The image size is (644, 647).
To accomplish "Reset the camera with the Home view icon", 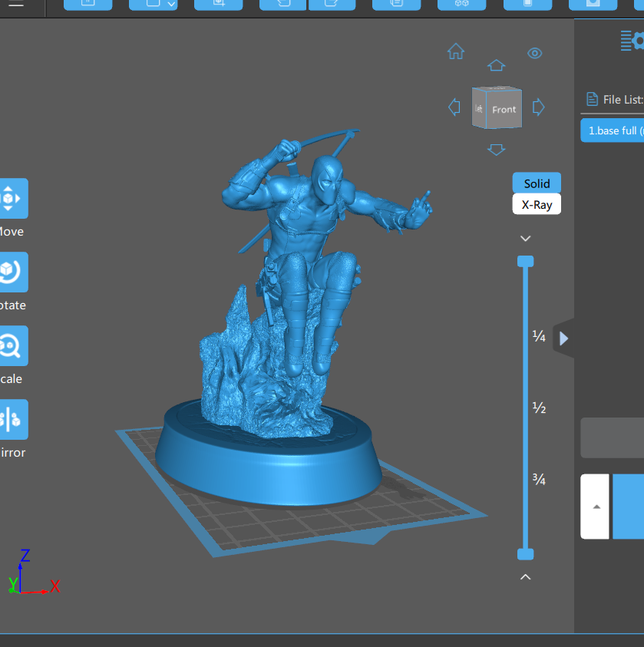I will [x=456, y=51].
